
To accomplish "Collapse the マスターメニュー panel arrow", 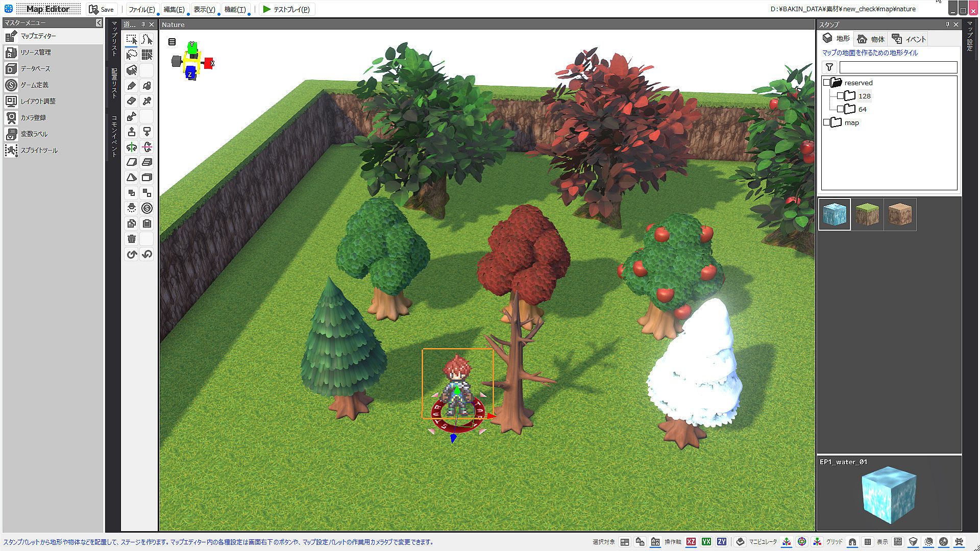I will 99,23.
